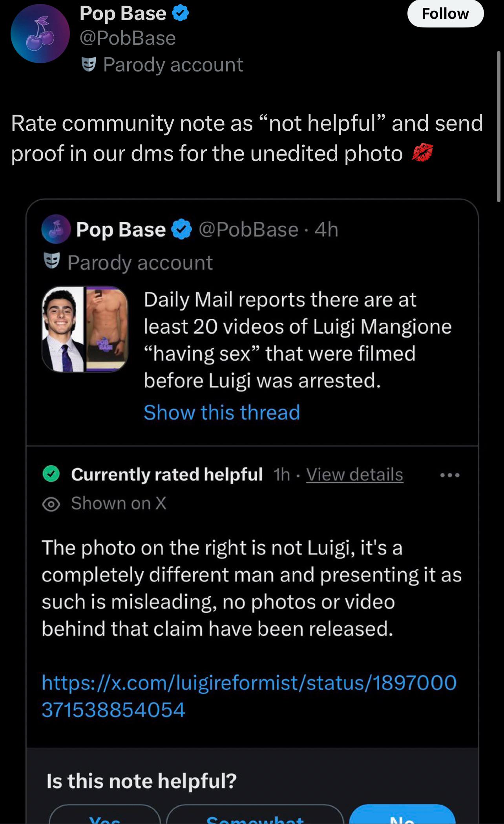Open the three-dot menu on the community note

tap(450, 475)
